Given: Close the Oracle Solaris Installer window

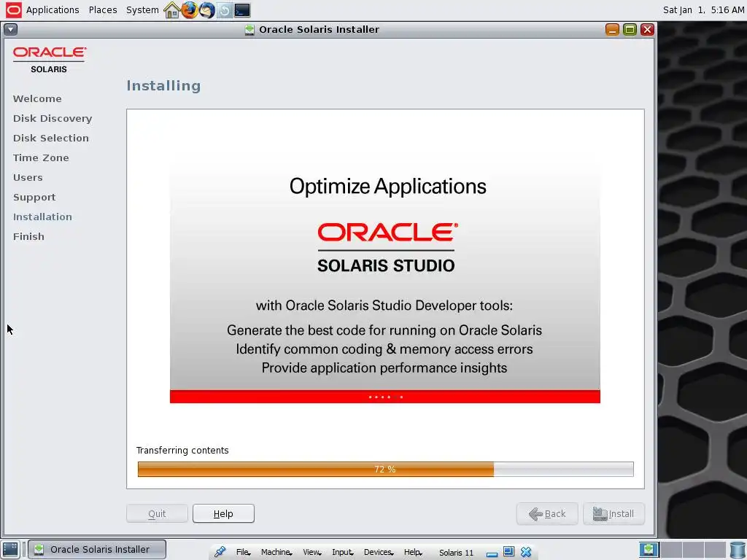Looking at the screenshot, I should (647, 29).
